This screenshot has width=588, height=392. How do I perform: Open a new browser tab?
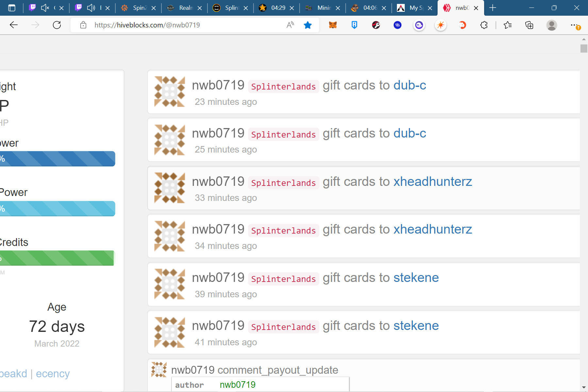pyautogui.click(x=493, y=8)
